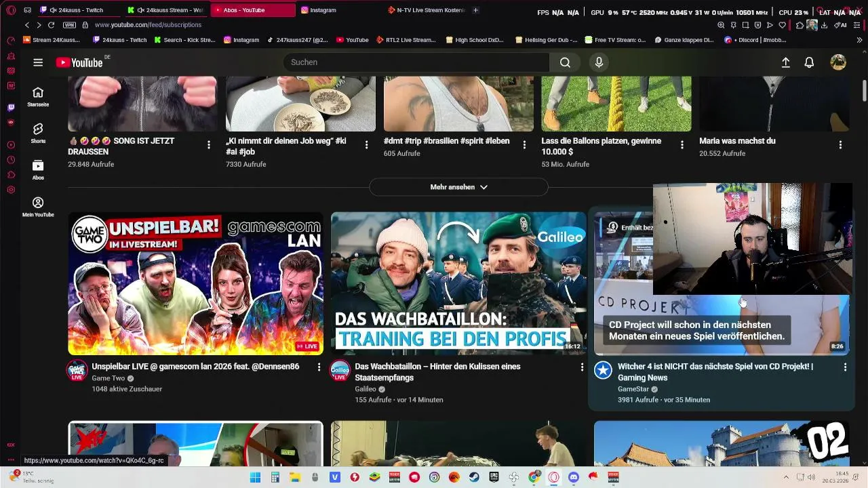Go forward in the browser

tap(39, 25)
